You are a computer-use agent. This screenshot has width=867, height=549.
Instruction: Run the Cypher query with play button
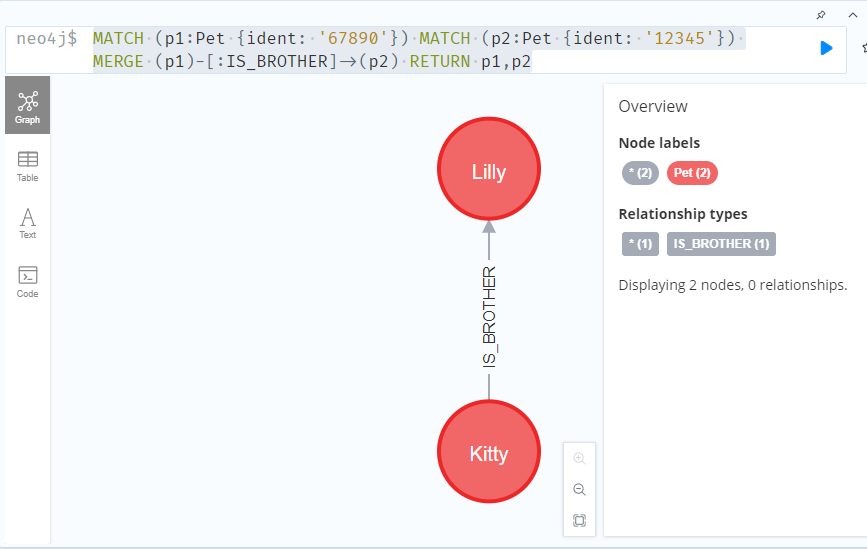point(826,48)
